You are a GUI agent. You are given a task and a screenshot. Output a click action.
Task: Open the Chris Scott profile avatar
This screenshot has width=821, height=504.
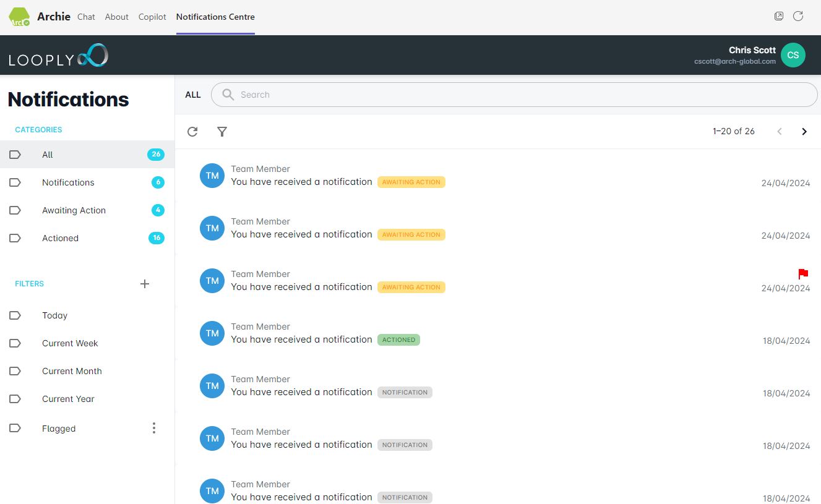coord(793,55)
